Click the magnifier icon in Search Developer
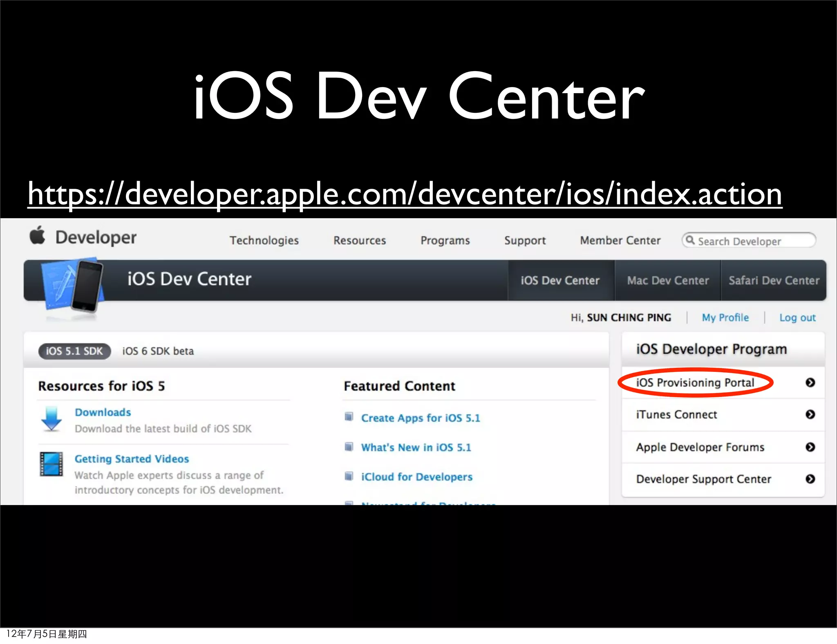 (x=690, y=240)
